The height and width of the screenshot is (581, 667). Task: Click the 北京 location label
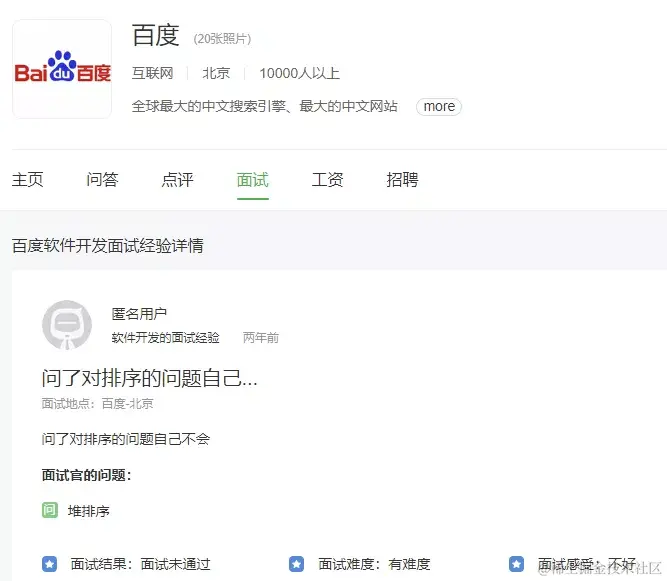coord(216,73)
